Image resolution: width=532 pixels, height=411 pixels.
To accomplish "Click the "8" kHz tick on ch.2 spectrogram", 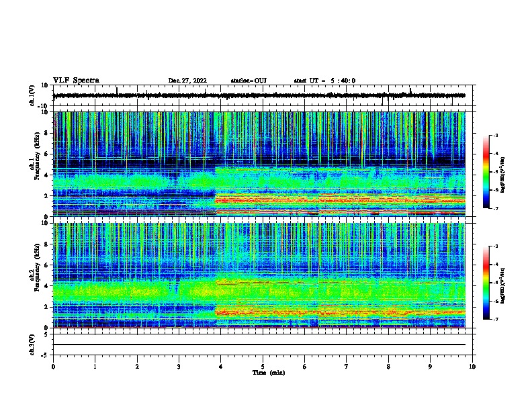I will (x=47, y=244).
